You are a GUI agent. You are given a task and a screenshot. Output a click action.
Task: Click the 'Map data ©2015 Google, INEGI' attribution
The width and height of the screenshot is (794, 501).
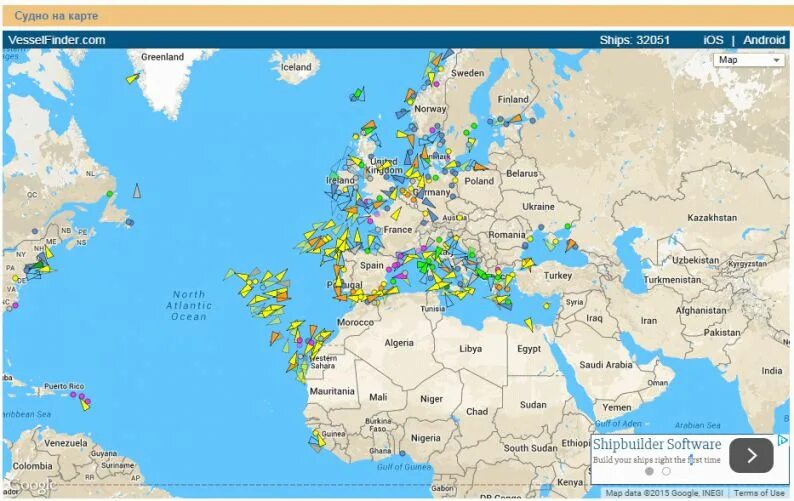(x=663, y=493)
